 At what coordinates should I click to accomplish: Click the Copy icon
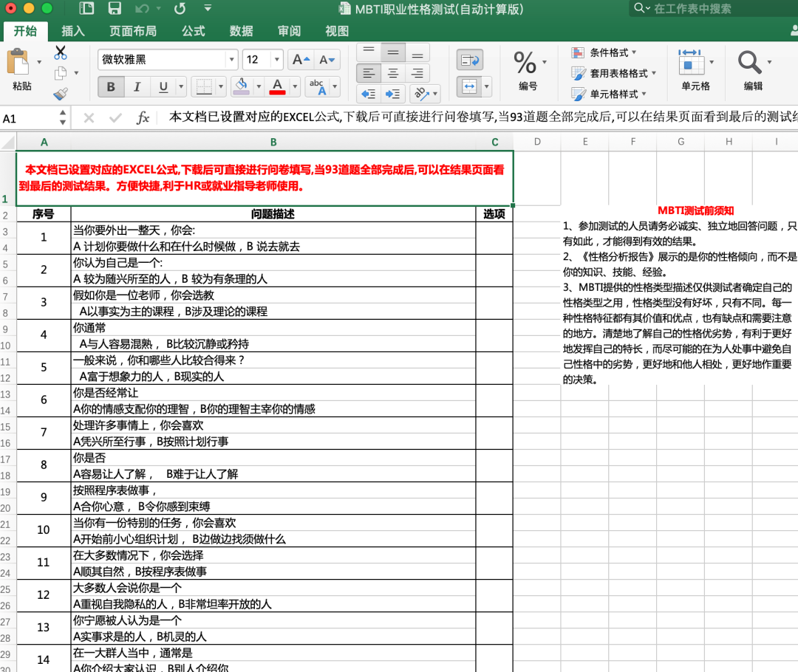(61, 73)
